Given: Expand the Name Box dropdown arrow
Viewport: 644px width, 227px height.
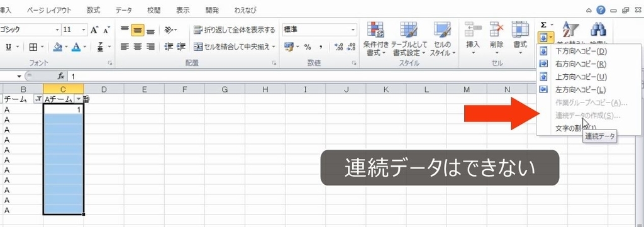Looking at the screenshot, I should click(x=19, y=77).
